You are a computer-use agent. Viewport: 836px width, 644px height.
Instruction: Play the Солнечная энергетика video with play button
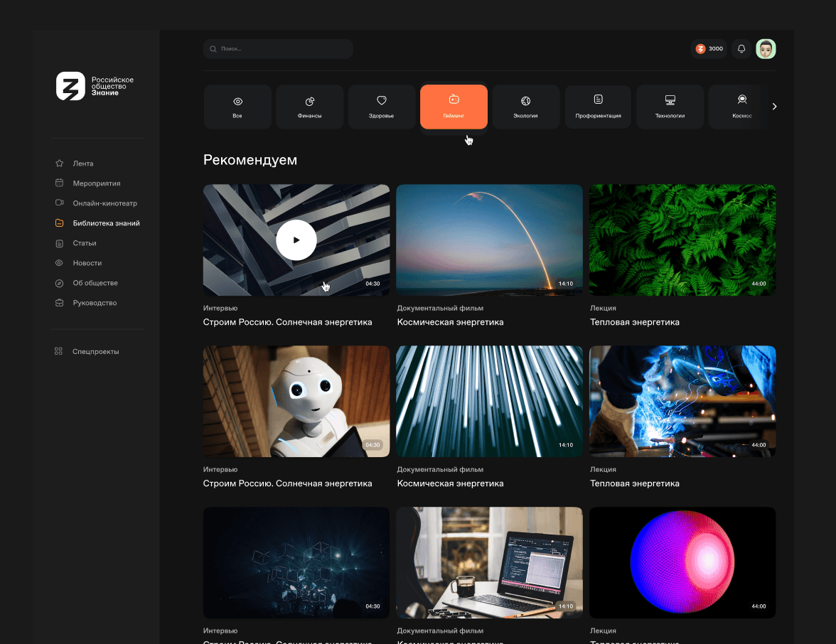pyautogui.click(x=296, y=240)
